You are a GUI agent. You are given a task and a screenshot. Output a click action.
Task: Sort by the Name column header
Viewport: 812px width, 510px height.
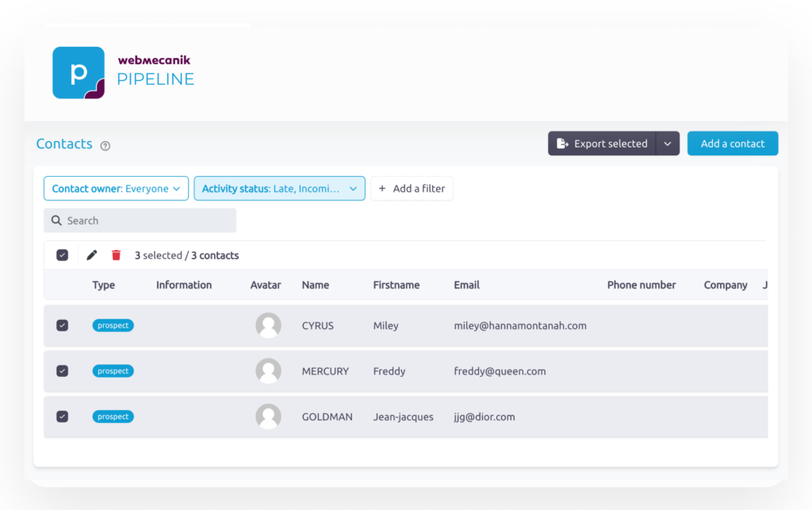tap(315, 285)
